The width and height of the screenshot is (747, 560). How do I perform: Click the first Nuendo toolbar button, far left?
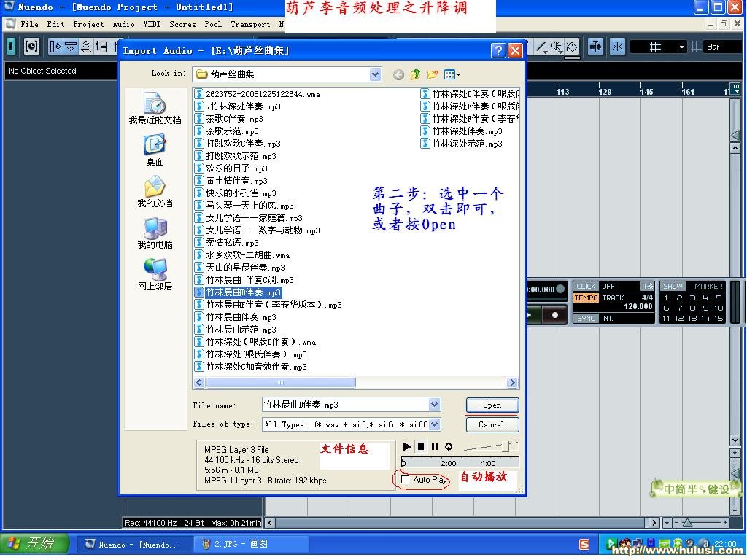pos(11,46)
